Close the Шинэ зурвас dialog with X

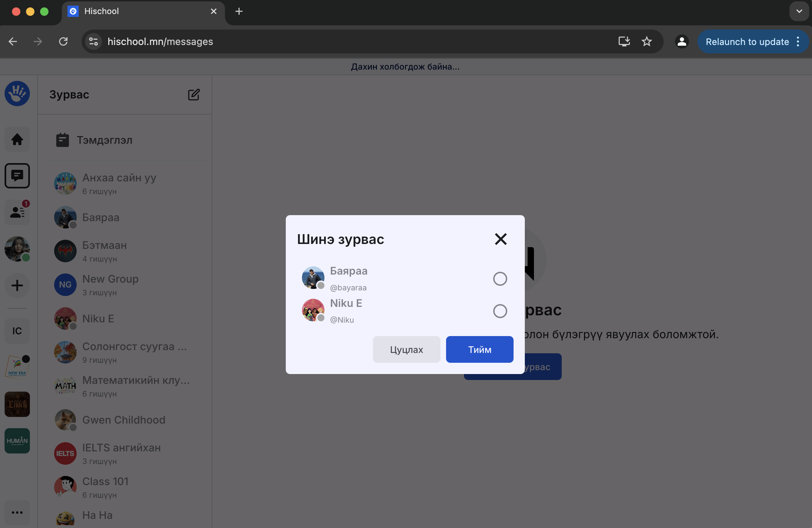point(501,239)
